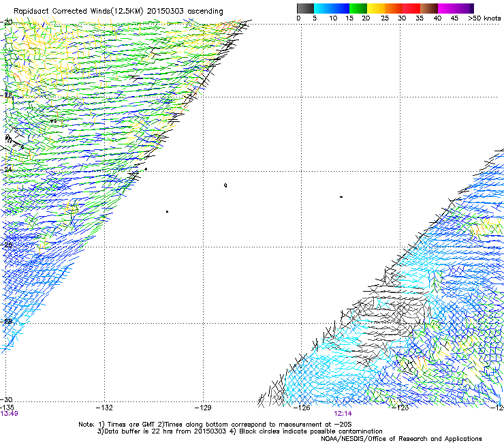Click the latitude label '-20'
Screen dimensions: 504x443
click(x=6, y=22)
